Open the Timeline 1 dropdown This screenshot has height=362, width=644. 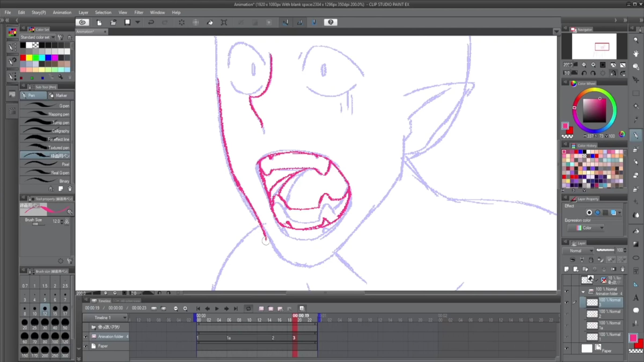[125, 317]
